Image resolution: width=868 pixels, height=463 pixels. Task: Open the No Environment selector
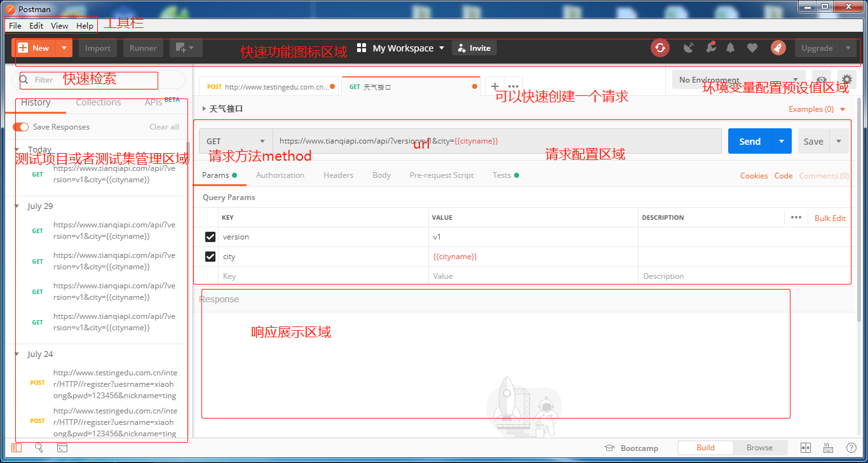coord(739,80)
